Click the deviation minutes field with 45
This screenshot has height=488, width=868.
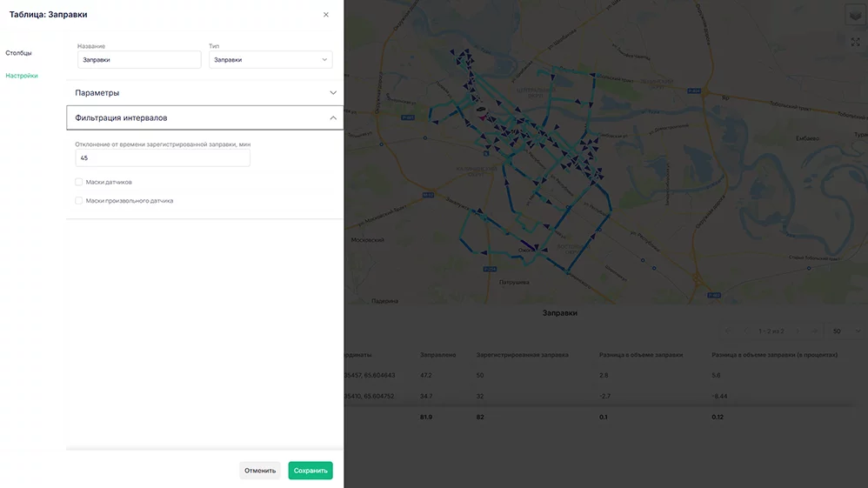163,157
